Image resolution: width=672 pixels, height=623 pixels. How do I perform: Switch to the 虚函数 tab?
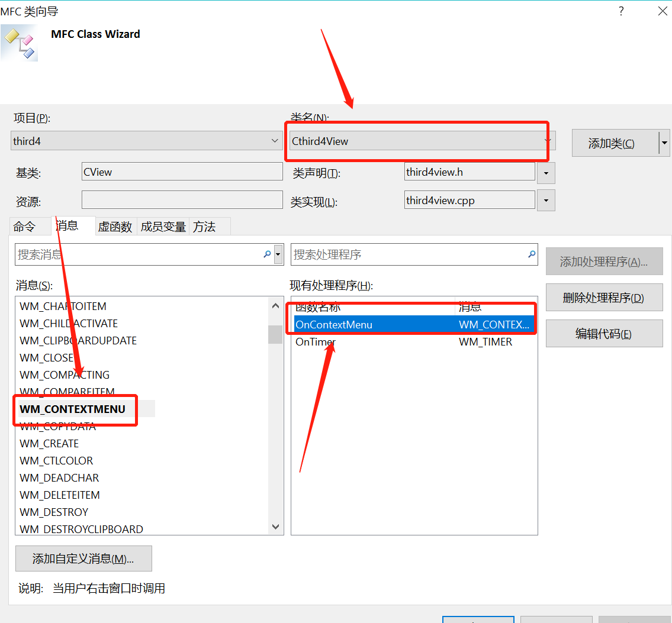coord(115,226)
